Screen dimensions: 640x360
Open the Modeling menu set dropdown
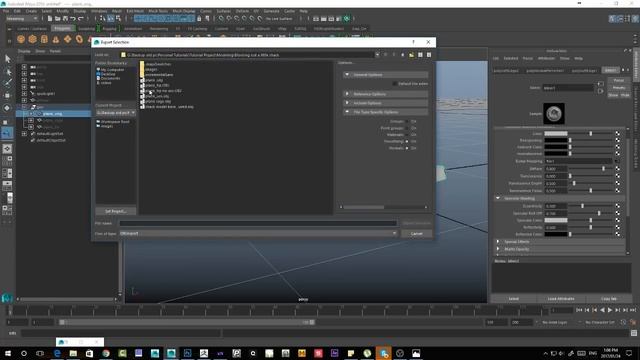(x=22, y=18)
